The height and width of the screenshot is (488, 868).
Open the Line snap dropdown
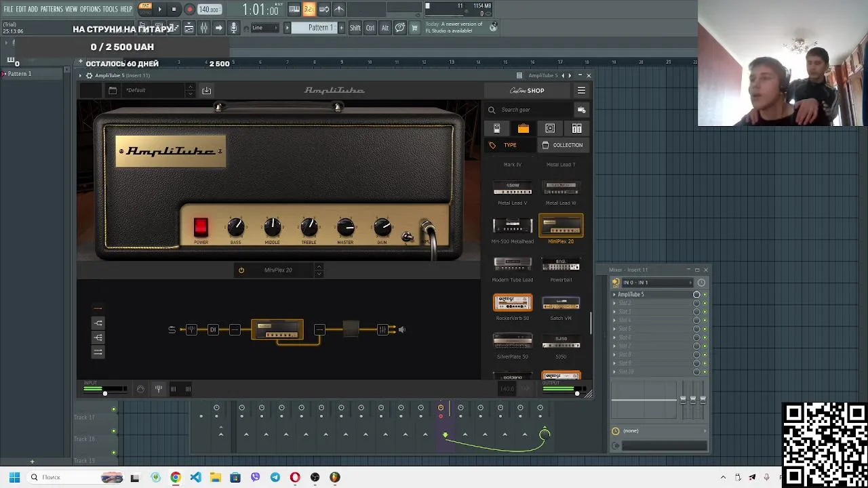[264, 28]
